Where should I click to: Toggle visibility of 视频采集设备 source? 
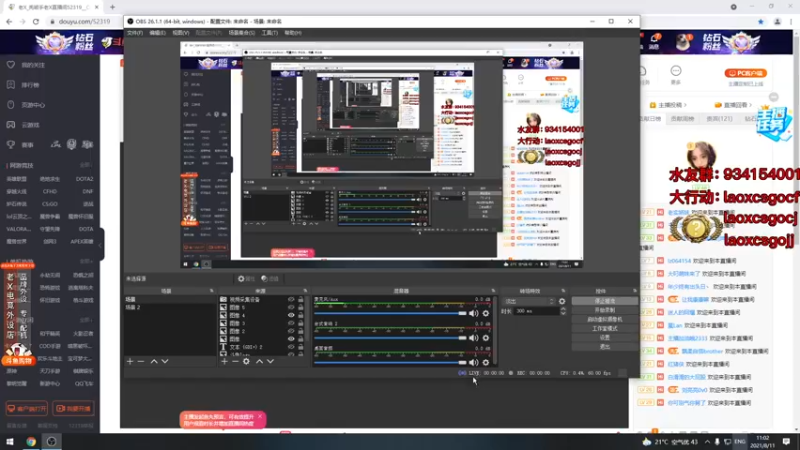pos(291,299)
